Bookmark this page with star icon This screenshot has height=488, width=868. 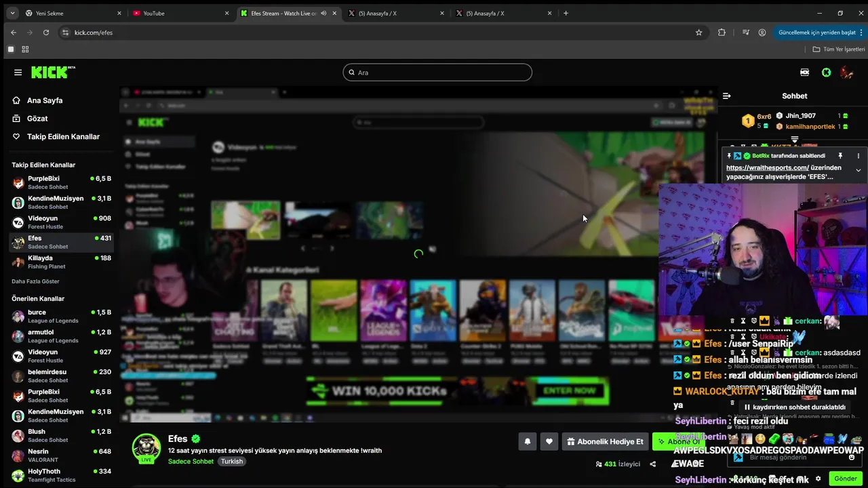pos(698,33)
